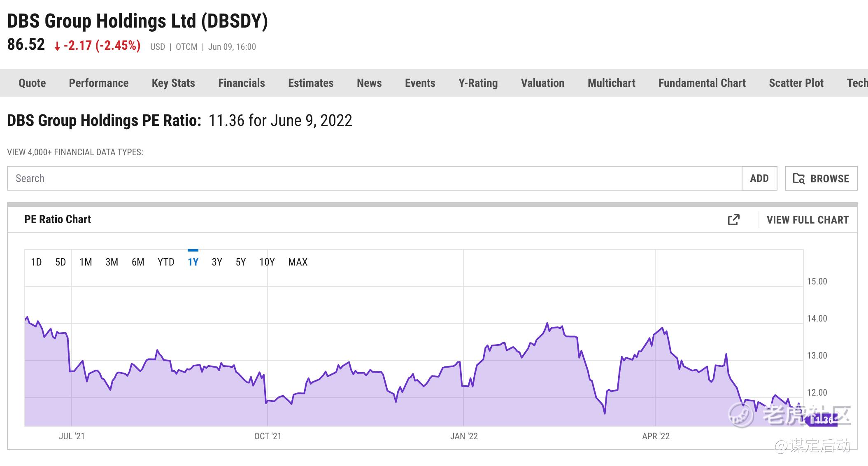Go to the Financials tab
This screenshot has height=466, width=868.
[x=242, y=83]
